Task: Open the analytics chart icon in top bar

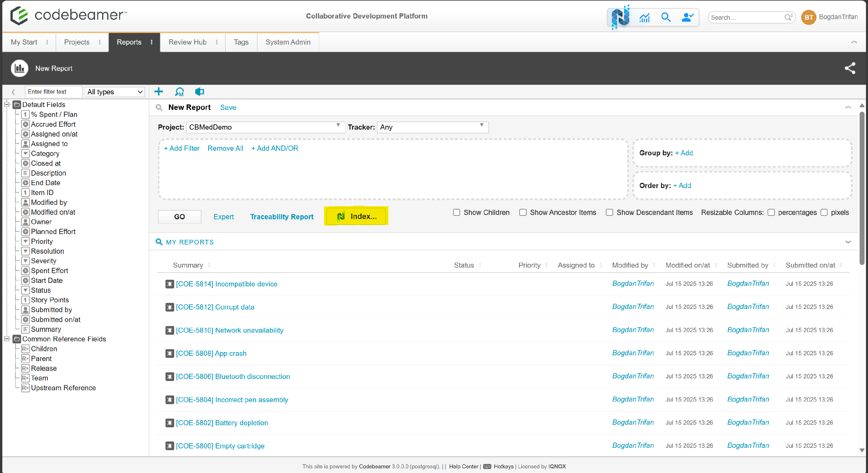Action: coord(644,18)
